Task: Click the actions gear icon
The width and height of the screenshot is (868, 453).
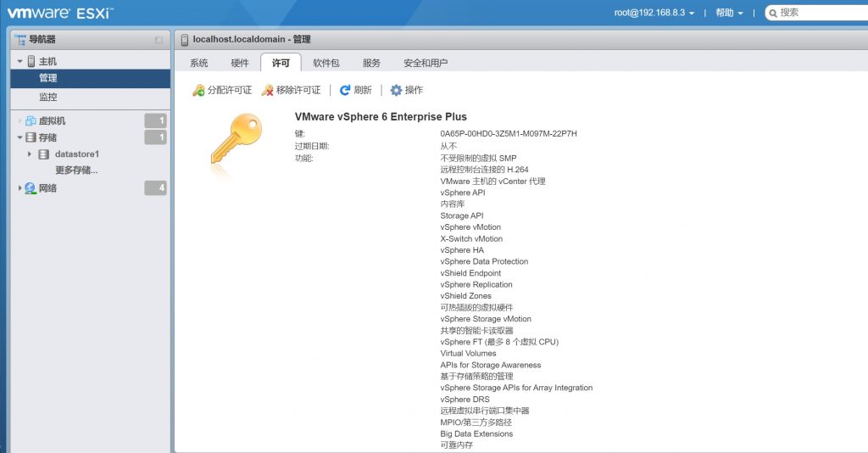Action: [396, 90]
